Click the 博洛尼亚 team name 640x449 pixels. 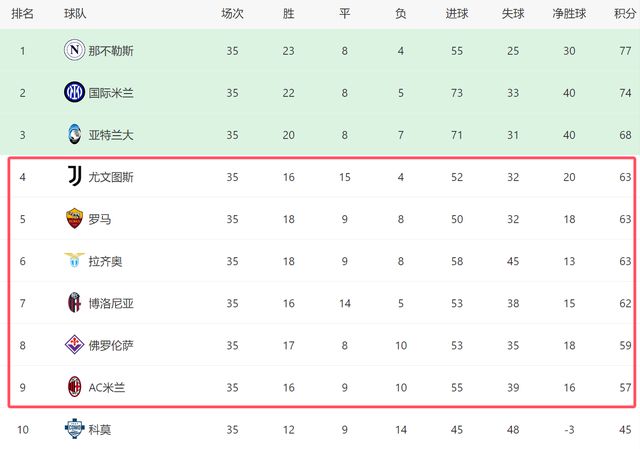coord(110,303)
